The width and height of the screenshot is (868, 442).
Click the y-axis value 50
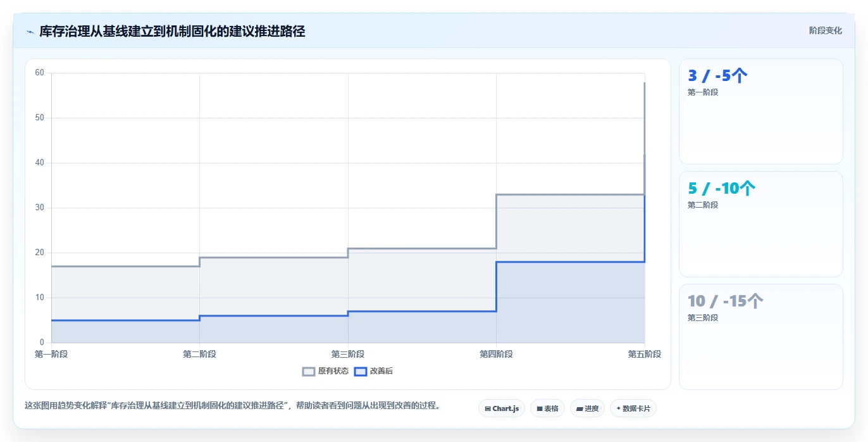click(x=40, y=118)
